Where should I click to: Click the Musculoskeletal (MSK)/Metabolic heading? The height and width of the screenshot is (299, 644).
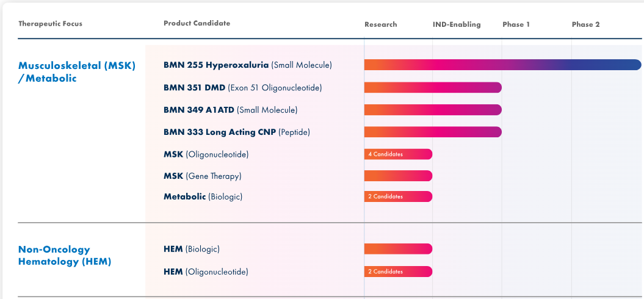(76, 71)
